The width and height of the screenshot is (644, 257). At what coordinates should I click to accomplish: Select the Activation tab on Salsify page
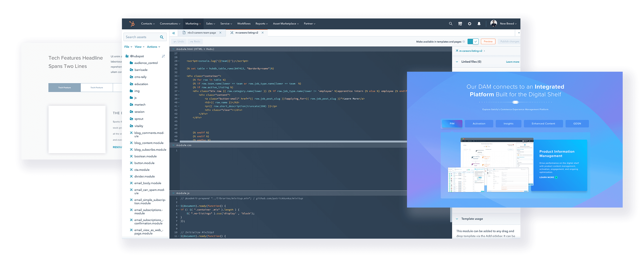tap(479, 124)
